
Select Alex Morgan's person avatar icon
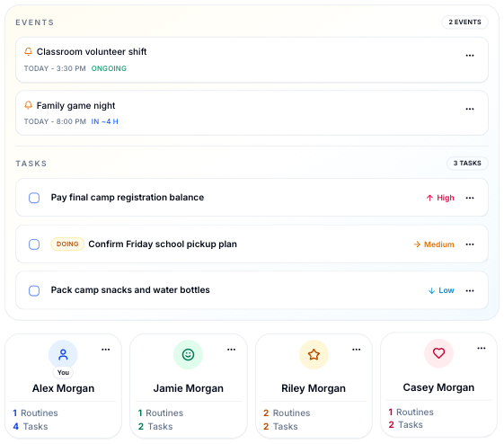pos(63,354)
